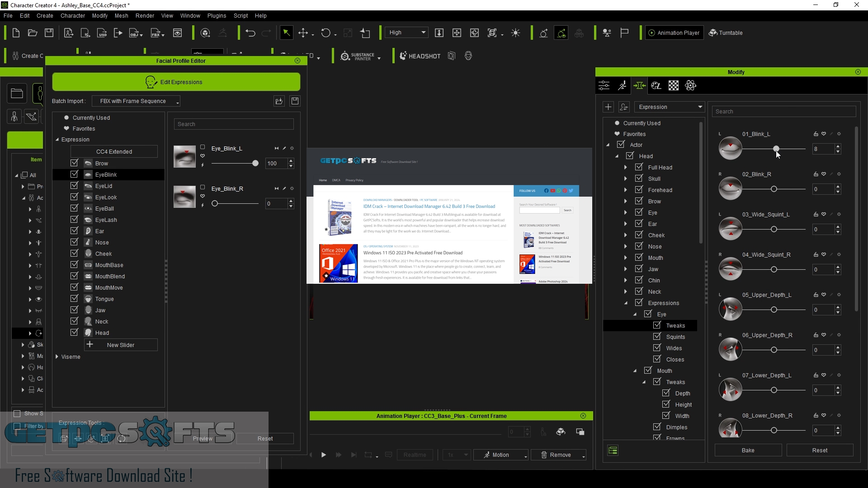The width and height of the screenshot is (868, 488).
Task: Click the Bake button in Modify panel
Action: point(748,450)
